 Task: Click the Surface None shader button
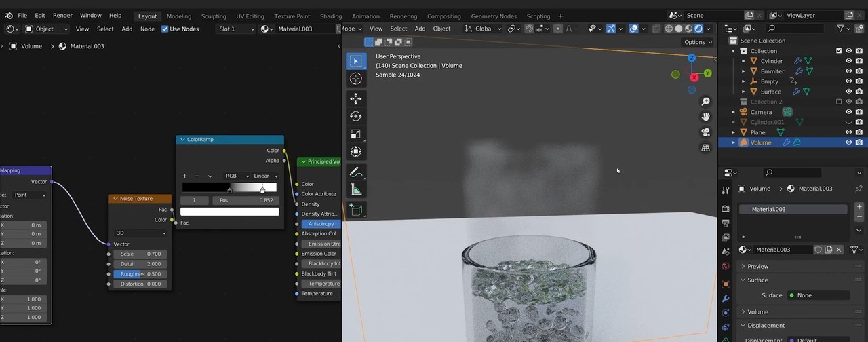(817, 295)
